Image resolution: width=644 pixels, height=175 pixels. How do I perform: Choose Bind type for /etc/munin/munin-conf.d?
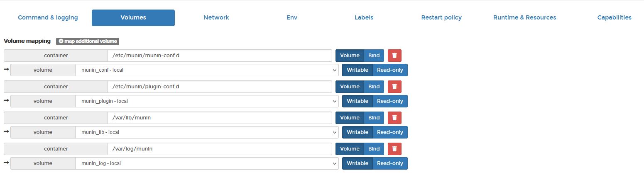click(374, 56)
